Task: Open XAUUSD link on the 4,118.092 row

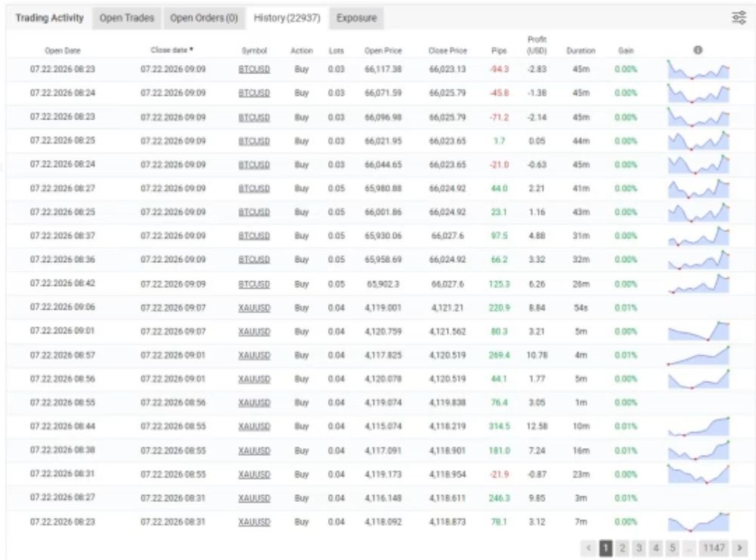Action: coord(254,522)
